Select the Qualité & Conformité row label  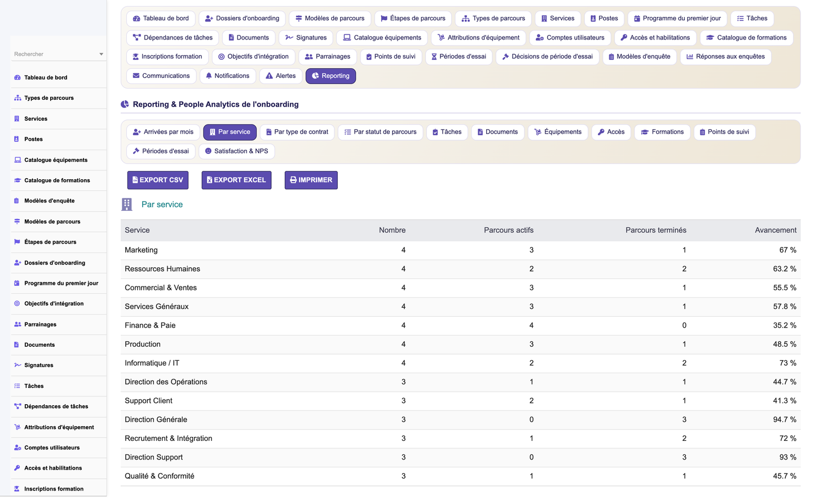click(x=160, y=476)
